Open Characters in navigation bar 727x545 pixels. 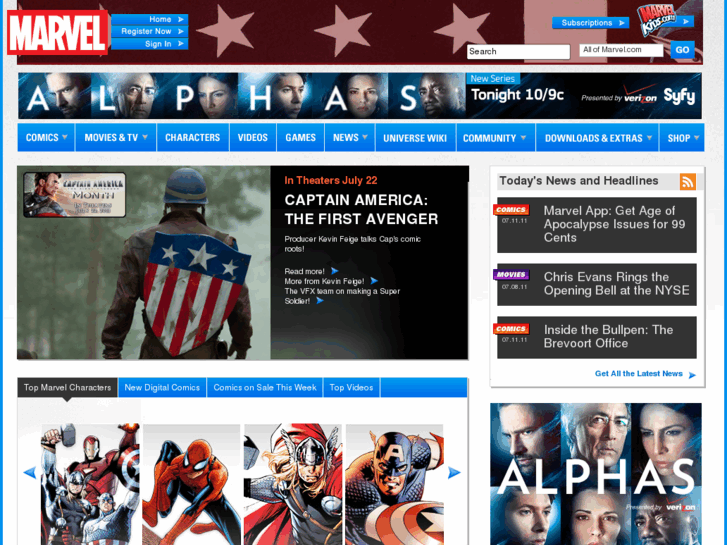click(x=193, y=137)
